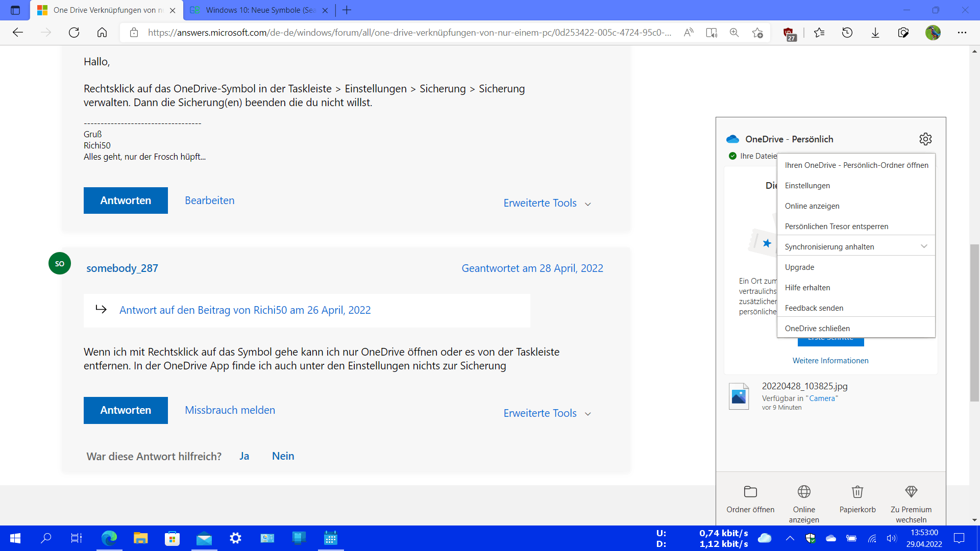Click the Ordner öffnen folder icon
The height and width of the screenshot is (551, 980).
(x=750, y=492)
